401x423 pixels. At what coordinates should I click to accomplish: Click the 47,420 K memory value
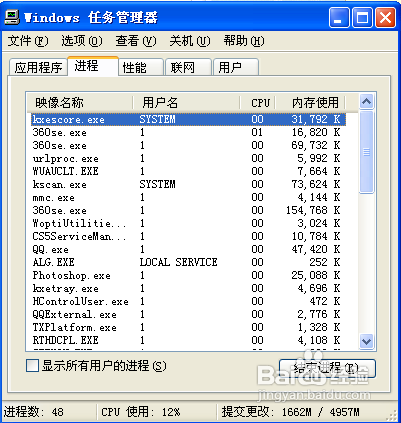[x=316, y=249]
